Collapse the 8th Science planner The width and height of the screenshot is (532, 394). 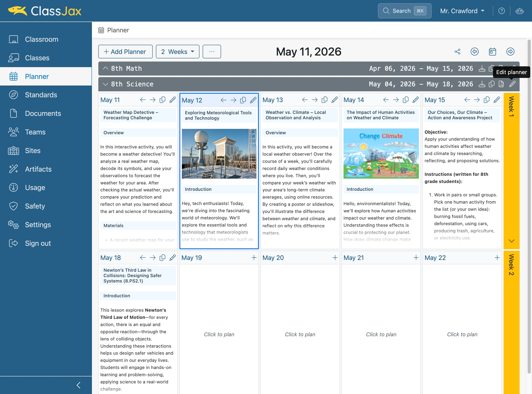(105, 84)
